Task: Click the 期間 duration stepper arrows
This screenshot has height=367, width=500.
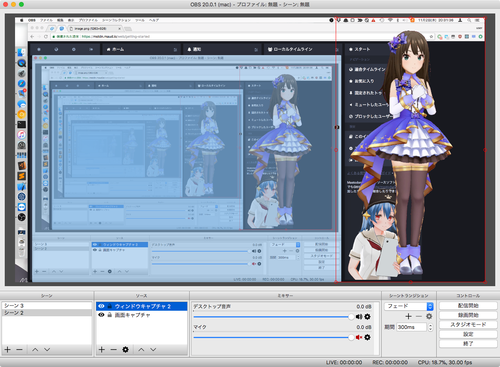Action: point(430,327)
